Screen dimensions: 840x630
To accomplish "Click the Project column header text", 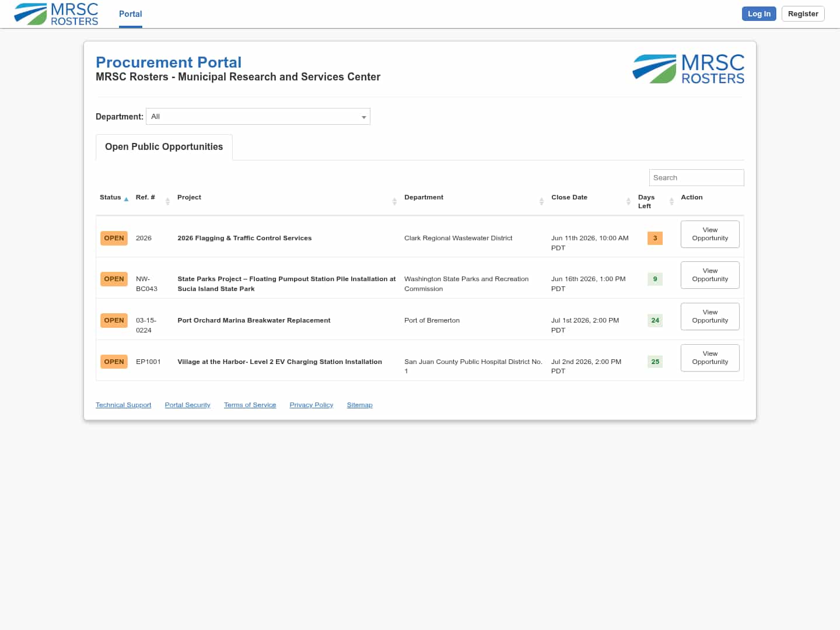I will coord(189,197).
